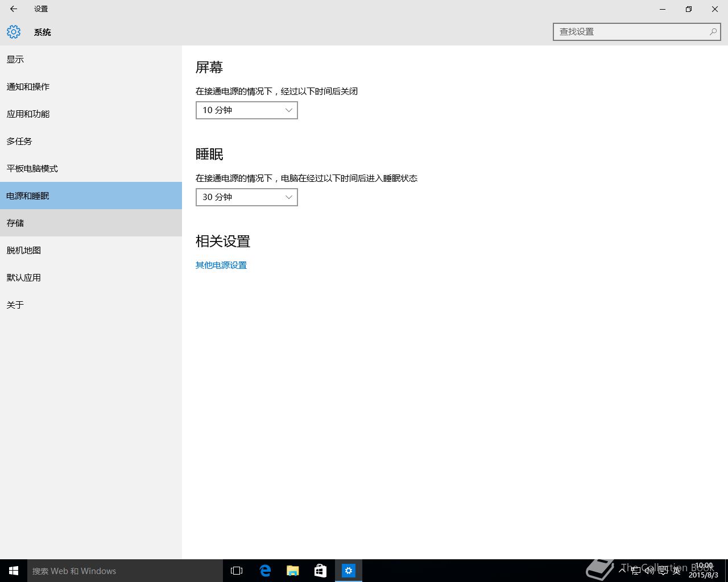Viewport: 728px width, 582px height.
Task: Go back with the arrow button
Action: click(14, 9)
